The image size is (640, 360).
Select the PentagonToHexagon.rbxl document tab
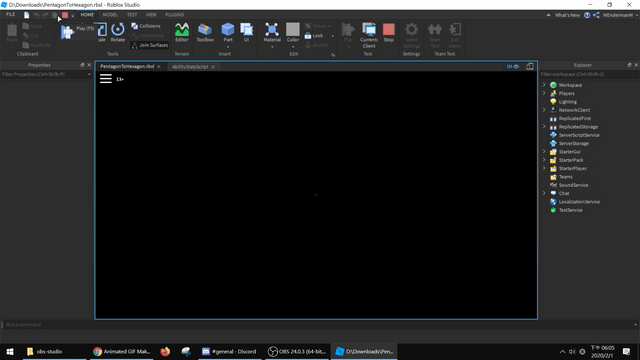click(127, 67)
